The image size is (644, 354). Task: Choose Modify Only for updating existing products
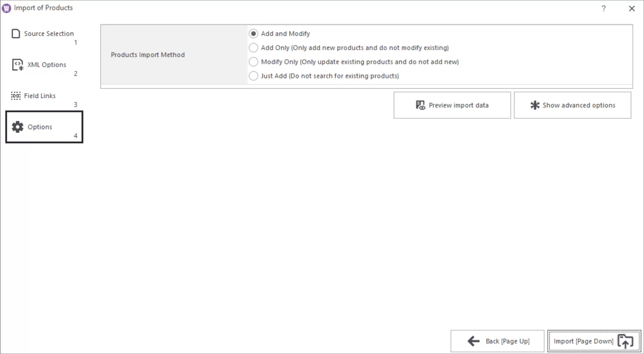[253, 62]
